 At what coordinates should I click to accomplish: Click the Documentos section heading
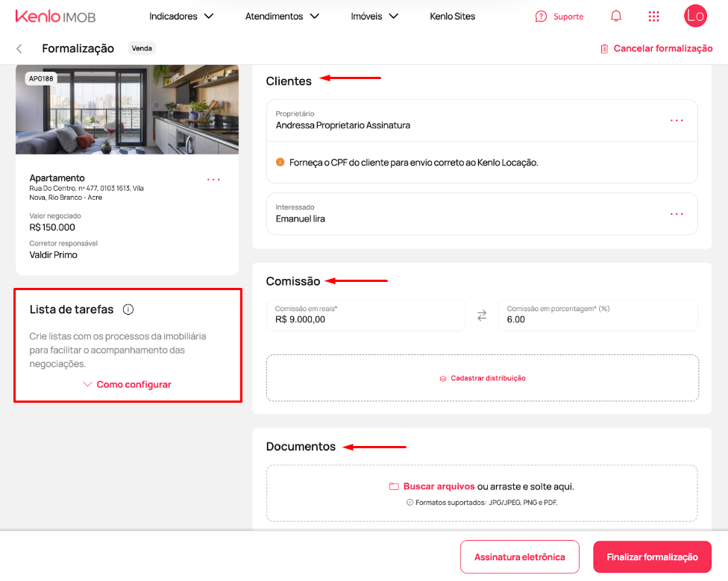301,447
